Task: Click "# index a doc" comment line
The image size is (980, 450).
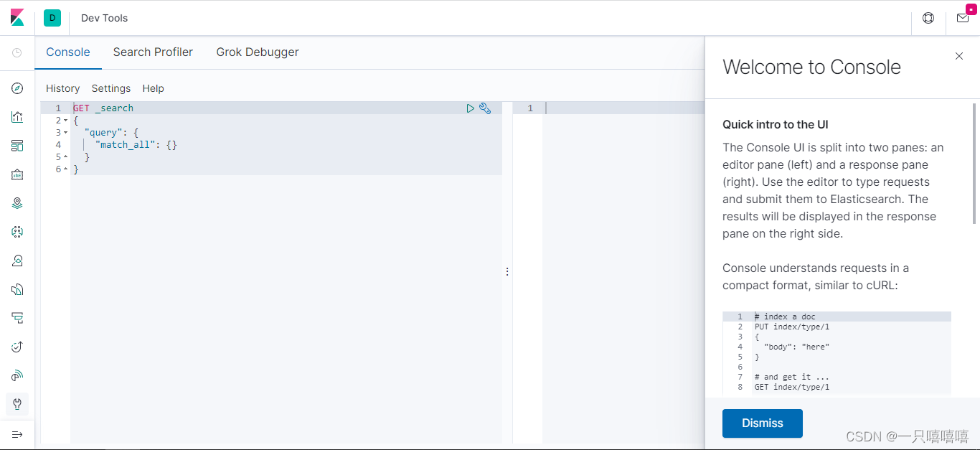Action: [x=785, y=317]
